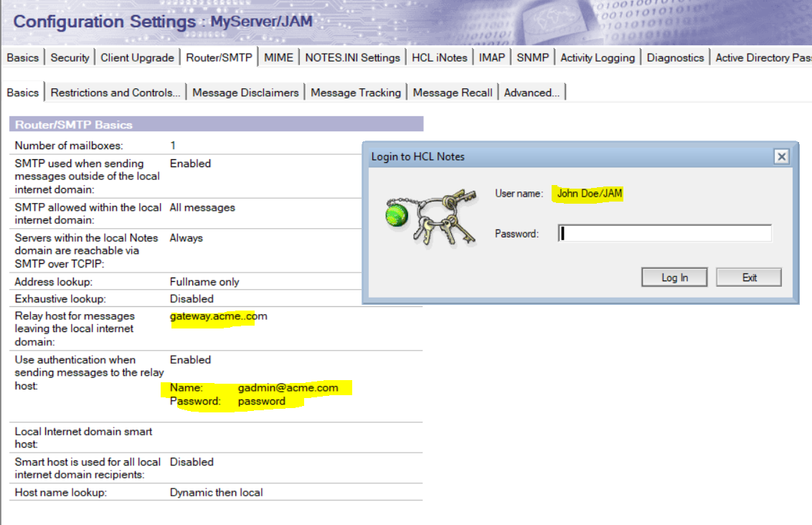This screenshot has width=812, height=525.
Task: Open the Activity Logging tab
Action: coord(598,58)
